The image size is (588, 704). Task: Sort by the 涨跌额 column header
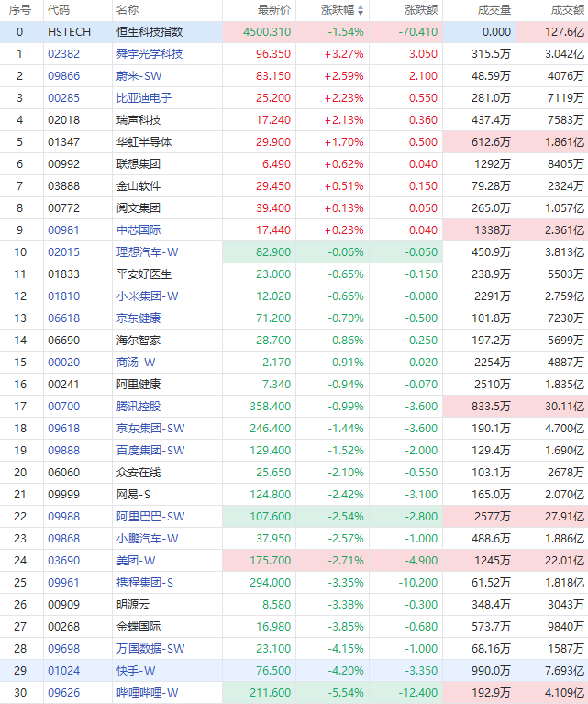pos(421,10)
